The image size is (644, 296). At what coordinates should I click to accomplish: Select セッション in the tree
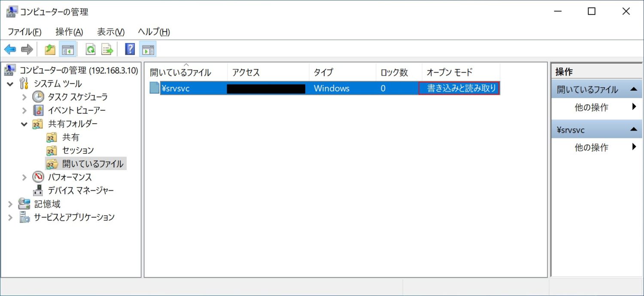tap(78, 150)
